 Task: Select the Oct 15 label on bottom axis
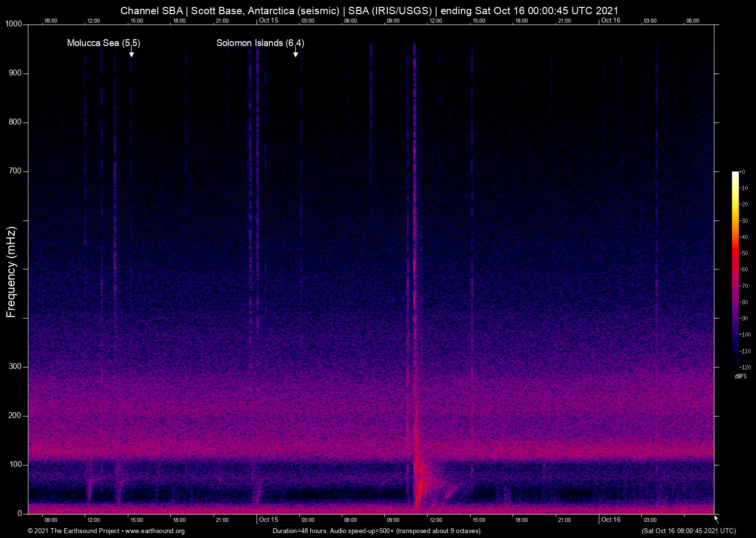(x=268, y=519)
